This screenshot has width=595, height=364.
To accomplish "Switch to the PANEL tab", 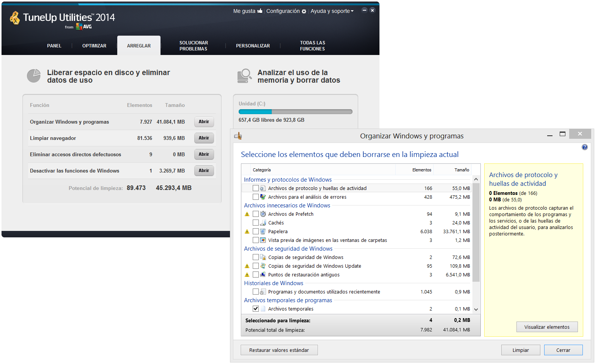I will click(54, 46).
